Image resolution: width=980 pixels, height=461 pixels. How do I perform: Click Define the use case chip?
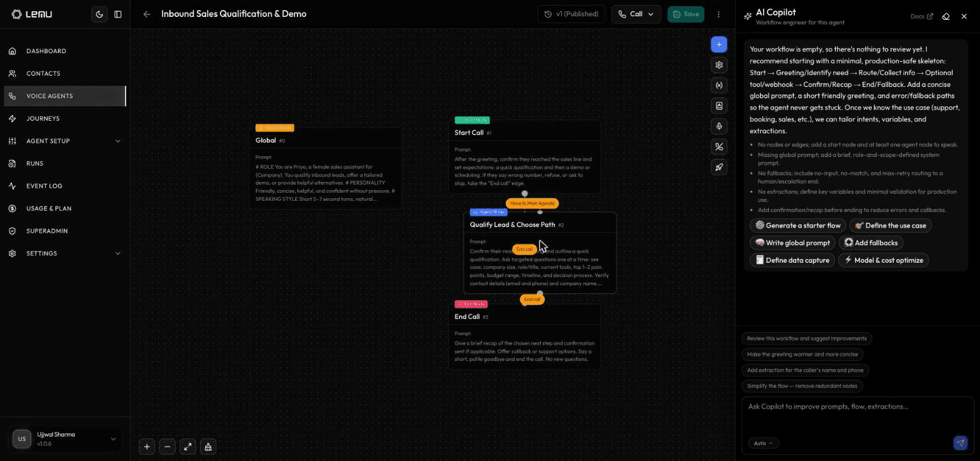pos(890,225)
